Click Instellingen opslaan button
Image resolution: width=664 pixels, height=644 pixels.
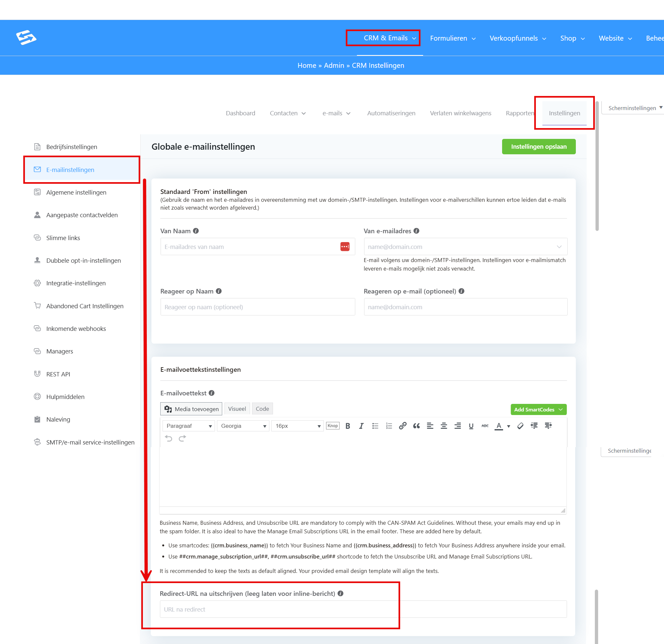pos(539,147)
